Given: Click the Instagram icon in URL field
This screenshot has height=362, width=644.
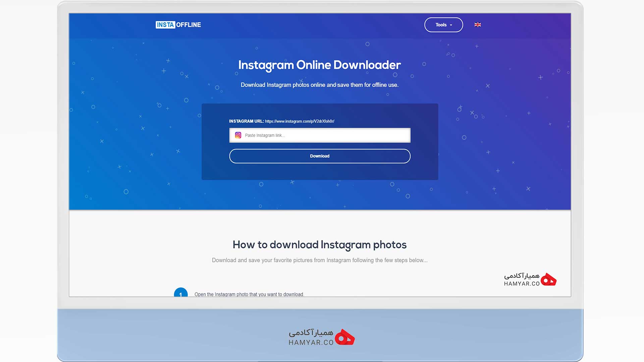Looking at the screenshot, I should point(238,135).
